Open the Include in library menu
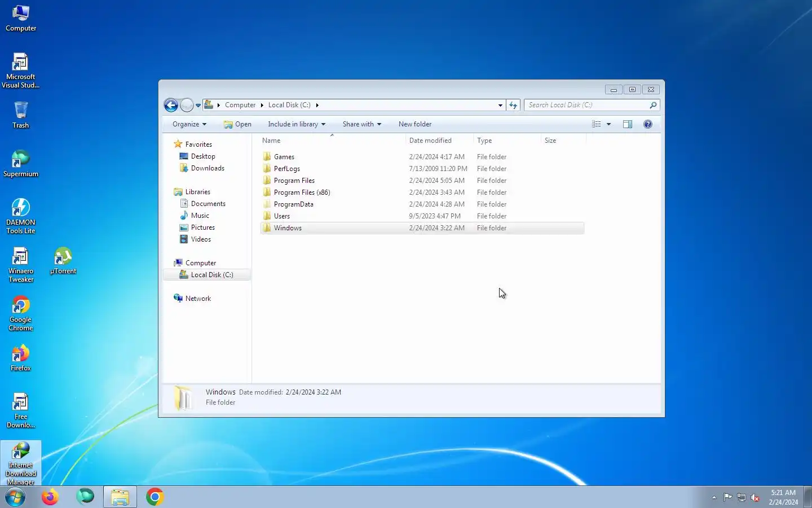This screenshot has height=508, width=812. [297, 124]
